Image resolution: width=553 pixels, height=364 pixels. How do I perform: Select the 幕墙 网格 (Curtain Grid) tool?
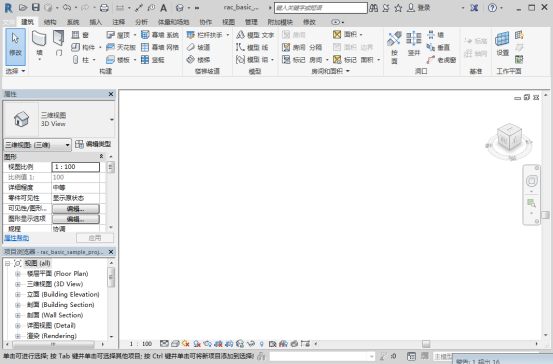pos(160,47)
